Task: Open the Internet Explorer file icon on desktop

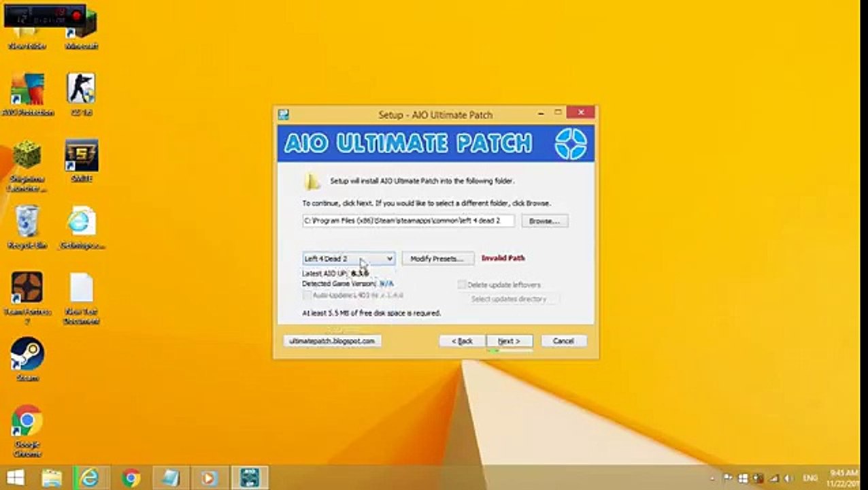Action: [82, 227]
